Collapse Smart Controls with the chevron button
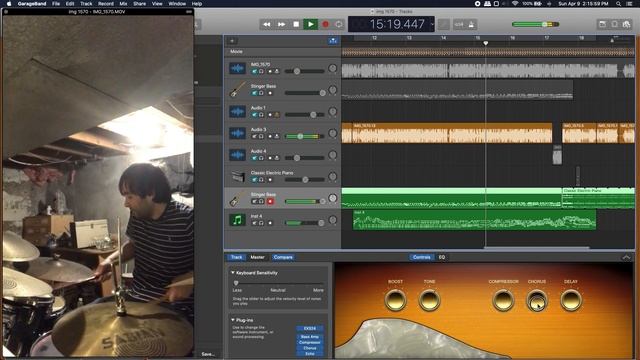This screenshot has height=360, width=640. 626,257
